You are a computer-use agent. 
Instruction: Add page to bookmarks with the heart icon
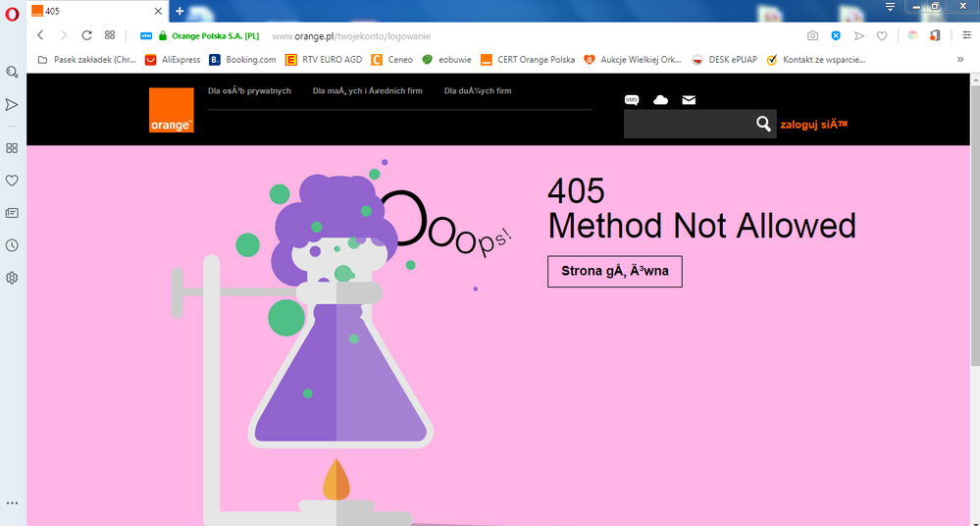click(882, 36)
